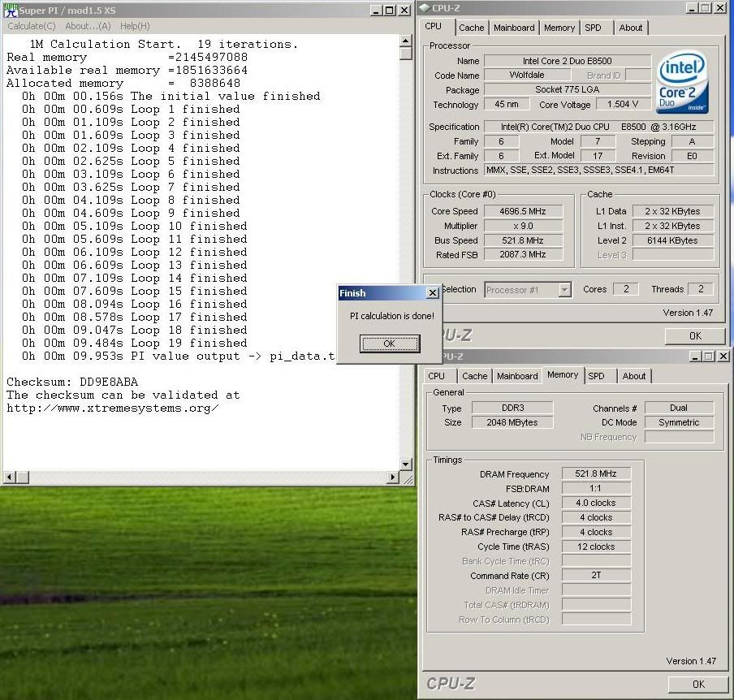Minimize the bottom CPU-Z window
Screen dimensions: 734x700
695,356
